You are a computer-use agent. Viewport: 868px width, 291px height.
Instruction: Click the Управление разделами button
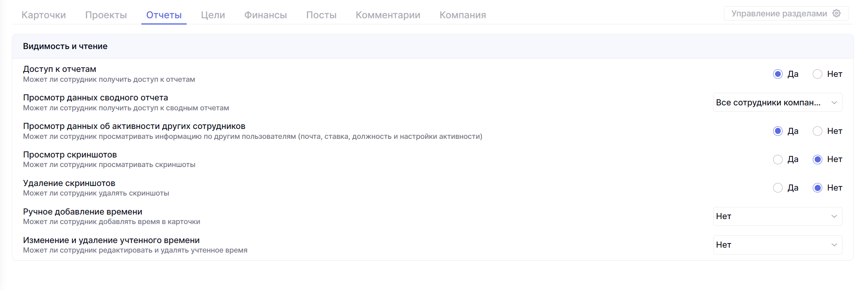tap(779, 14)
